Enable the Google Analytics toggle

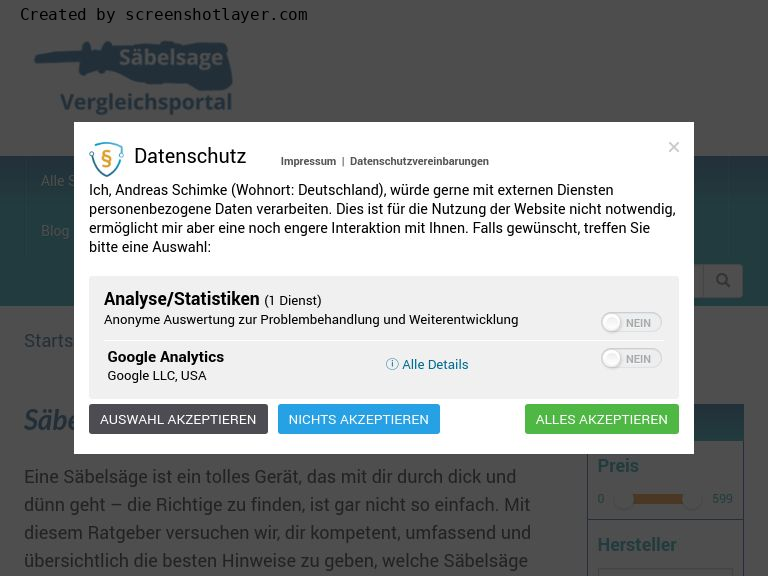[x=631, y=359]
